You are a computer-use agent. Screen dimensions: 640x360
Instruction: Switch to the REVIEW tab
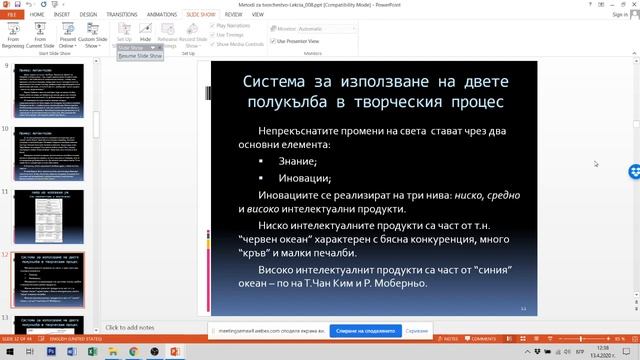pyautogui.click(x=233, y=15)
